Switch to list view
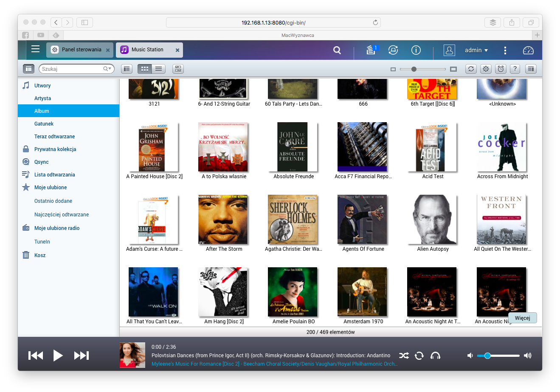 [x=158, y=69]
